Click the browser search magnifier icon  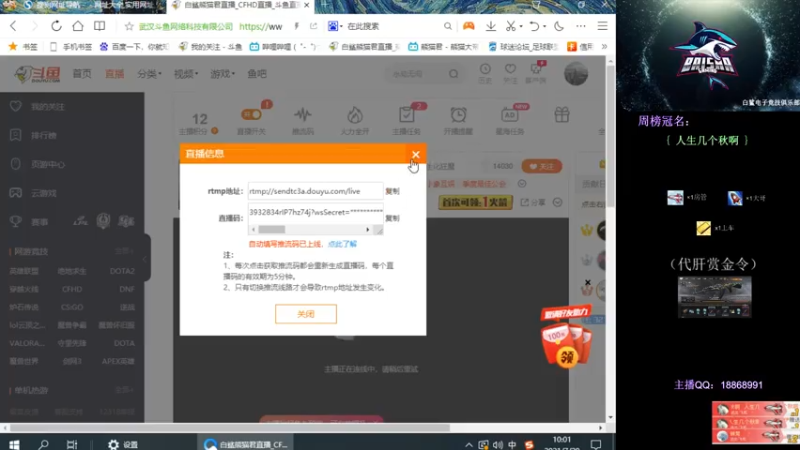coord(447,26)
